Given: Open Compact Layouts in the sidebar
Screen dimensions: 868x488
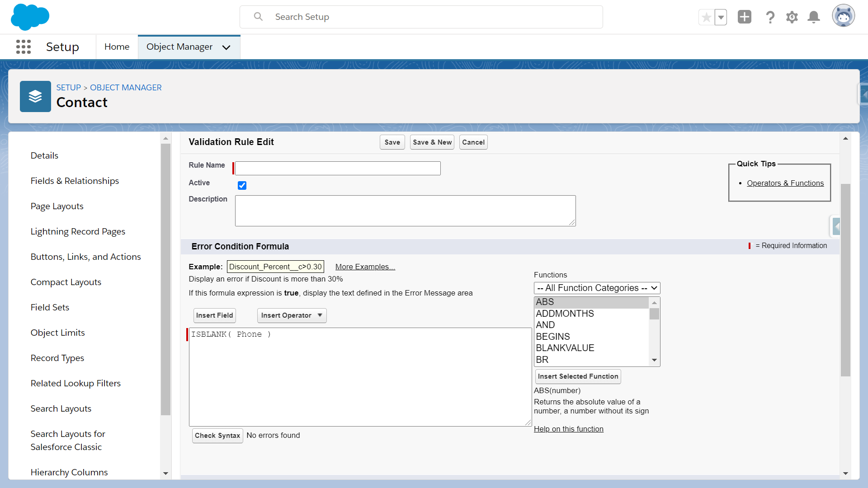Looking at the screenshot, I should point(66,282).
